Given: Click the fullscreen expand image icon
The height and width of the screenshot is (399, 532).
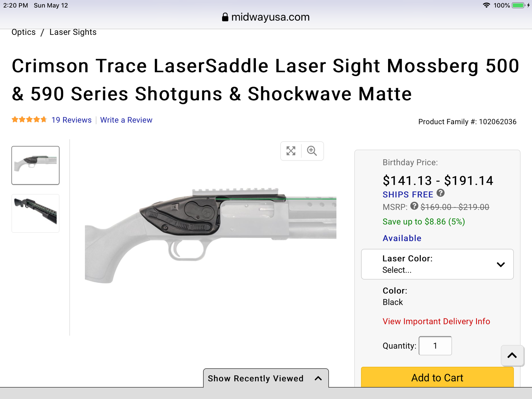Looking at the screenshot, I should [291, 151].
